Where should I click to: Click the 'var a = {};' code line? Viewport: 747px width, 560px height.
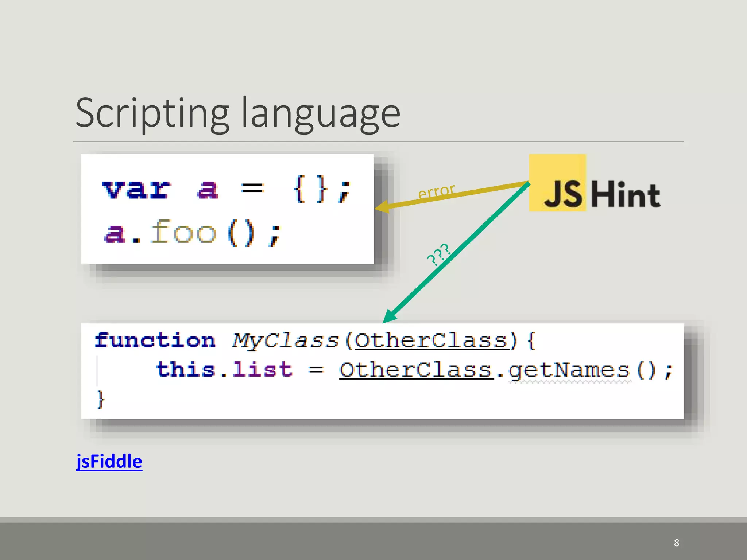227,189
